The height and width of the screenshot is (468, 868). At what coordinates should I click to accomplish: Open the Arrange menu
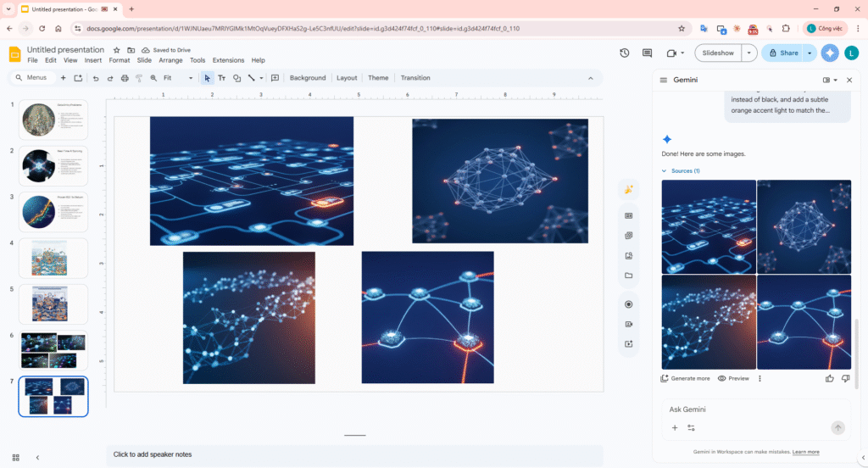pyautogui.click(x=170, y=60)
